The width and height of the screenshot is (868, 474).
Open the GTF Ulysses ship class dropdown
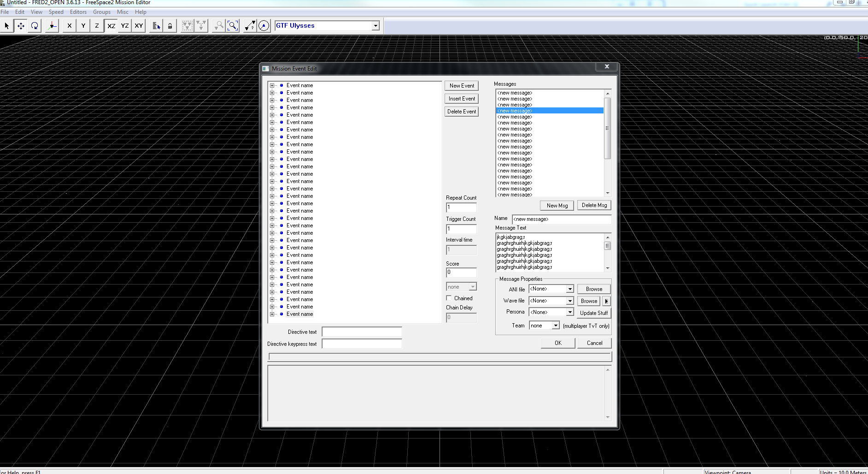[x=375, y=26]
